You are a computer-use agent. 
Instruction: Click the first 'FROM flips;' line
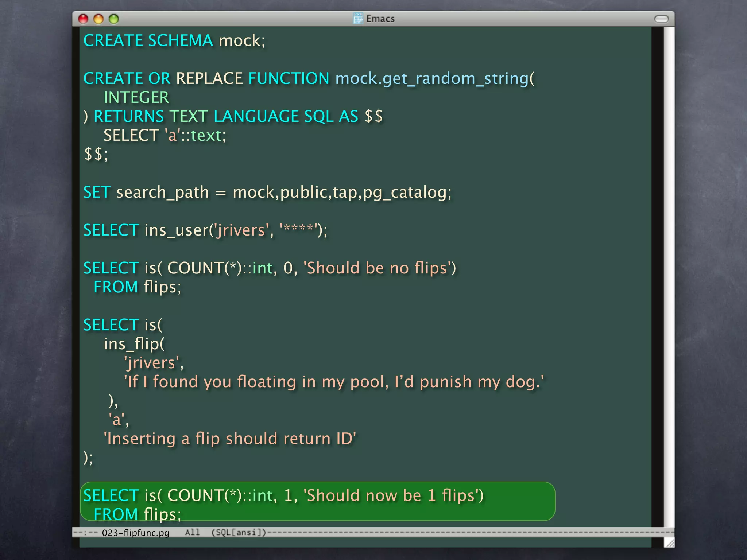pos(137,287)
